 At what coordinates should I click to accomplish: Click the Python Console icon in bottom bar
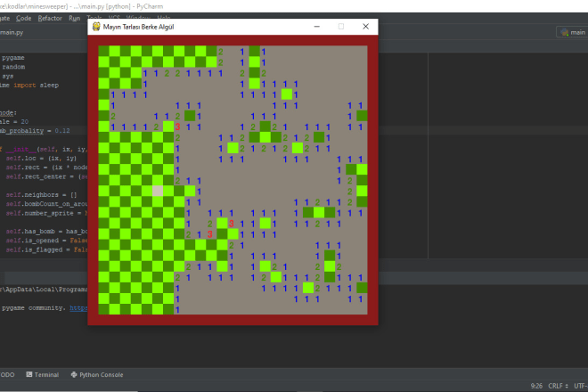pyautogui.click(x=74, y=375)
